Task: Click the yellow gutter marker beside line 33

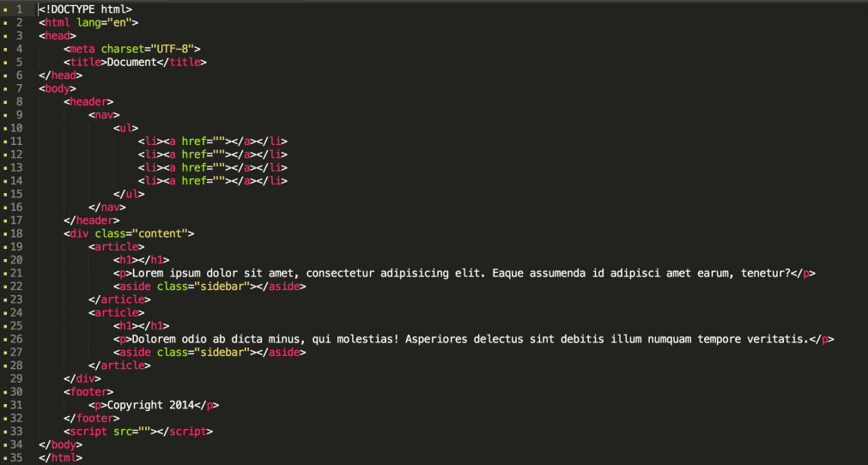Action: click(x=5, y=432)
